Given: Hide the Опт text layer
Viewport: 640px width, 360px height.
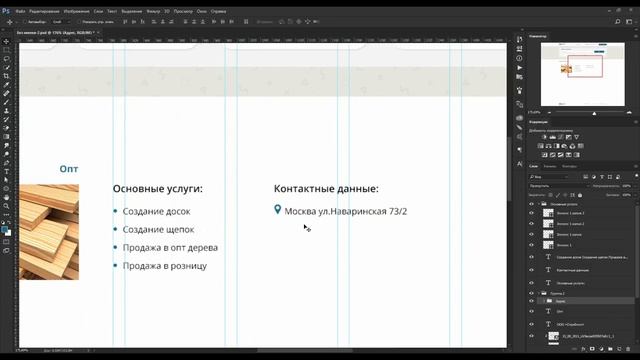Looking at the screenshot, I should [531, 311].
